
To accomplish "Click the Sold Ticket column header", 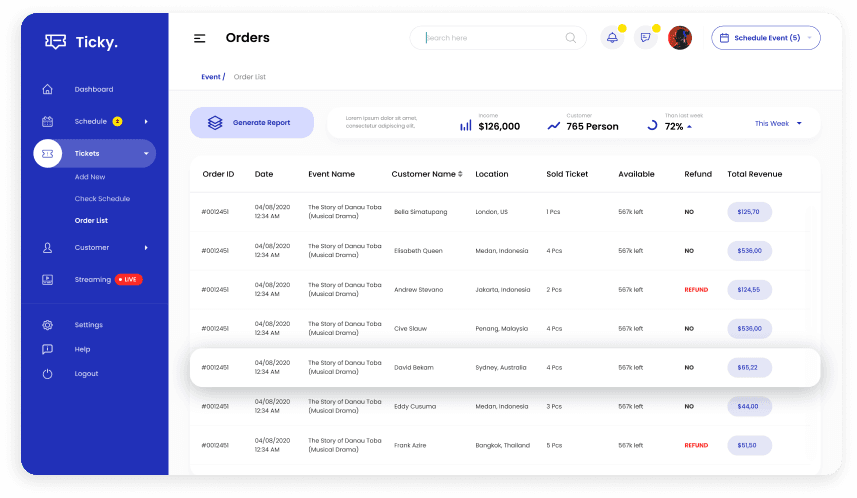I will (567, 174).
